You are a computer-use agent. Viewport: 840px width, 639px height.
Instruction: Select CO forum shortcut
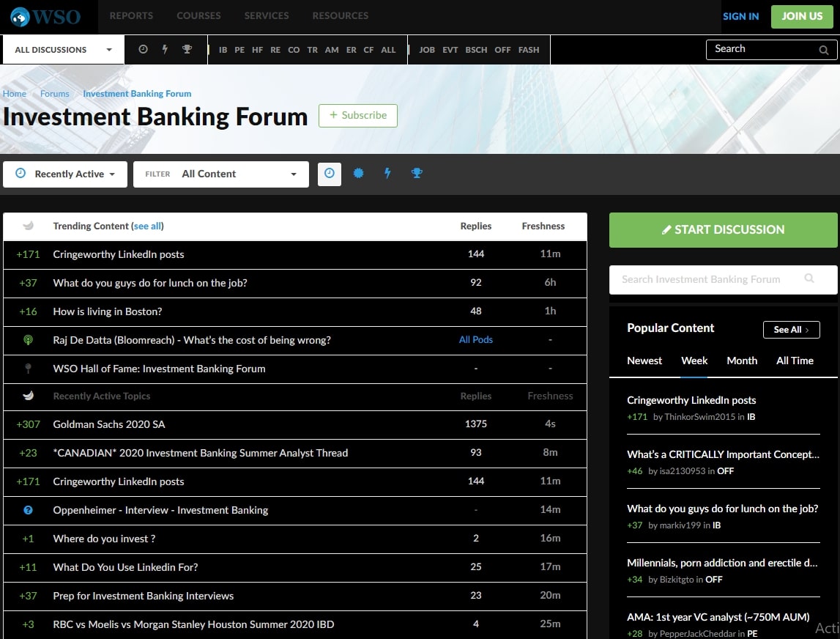[x=294, y=50]
